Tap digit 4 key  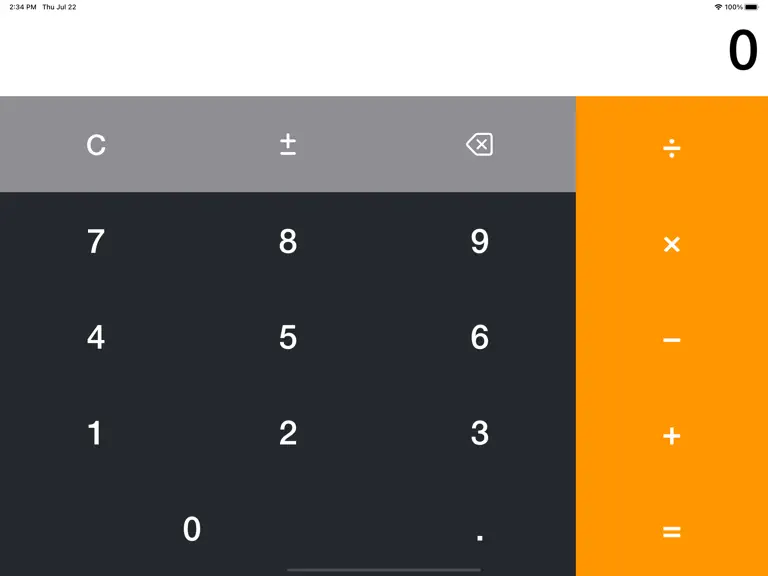96,336
